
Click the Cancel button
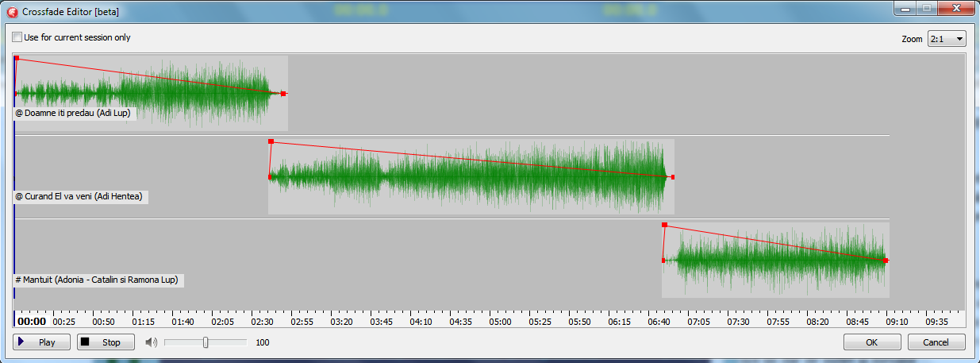coord(937,342)
